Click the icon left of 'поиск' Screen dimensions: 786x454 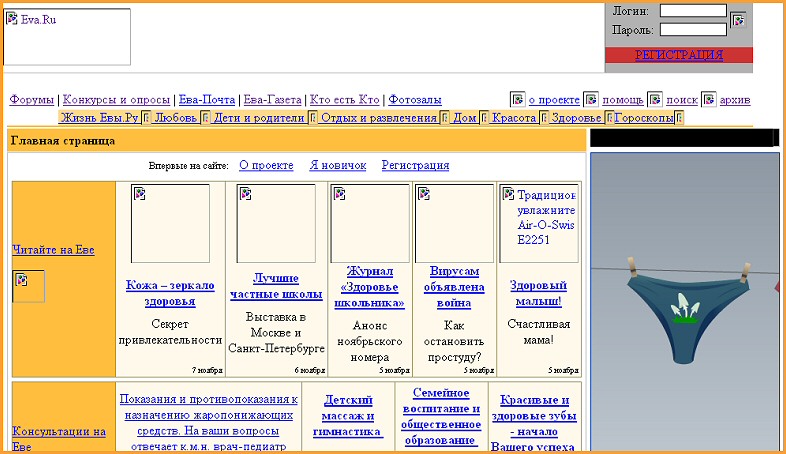pyautogui.click(x=655, y=100)
